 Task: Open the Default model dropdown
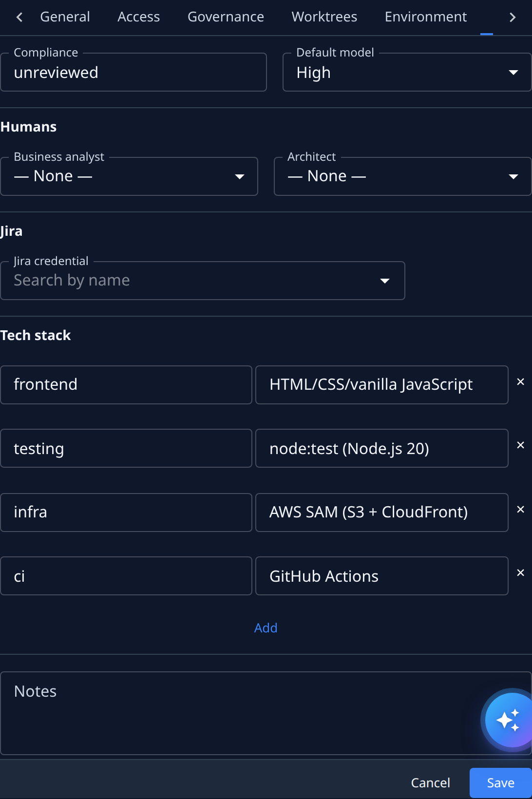click(407, 72)
